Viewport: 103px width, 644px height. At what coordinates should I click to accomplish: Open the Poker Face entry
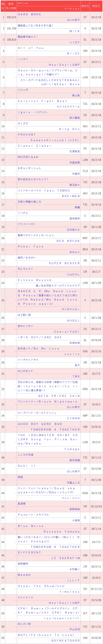click(31, 247)
